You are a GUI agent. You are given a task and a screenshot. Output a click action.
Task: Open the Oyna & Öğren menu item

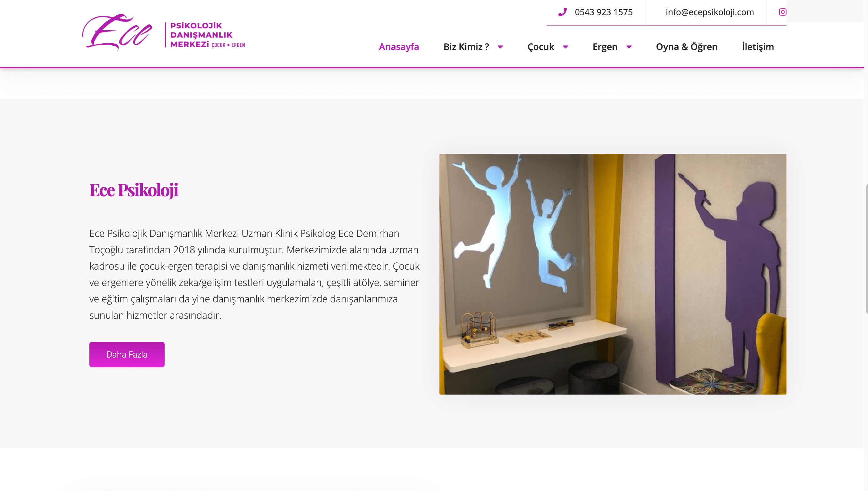(x=686, y=46)
